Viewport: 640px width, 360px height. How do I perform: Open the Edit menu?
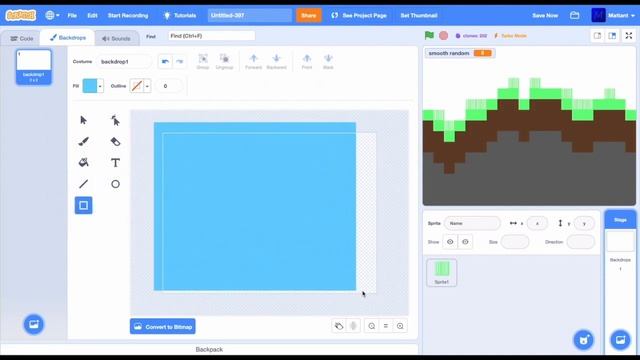pos(92,16)
